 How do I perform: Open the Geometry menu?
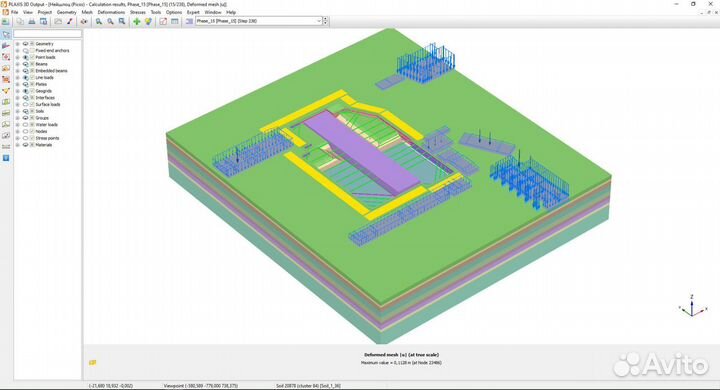[67, 12]
